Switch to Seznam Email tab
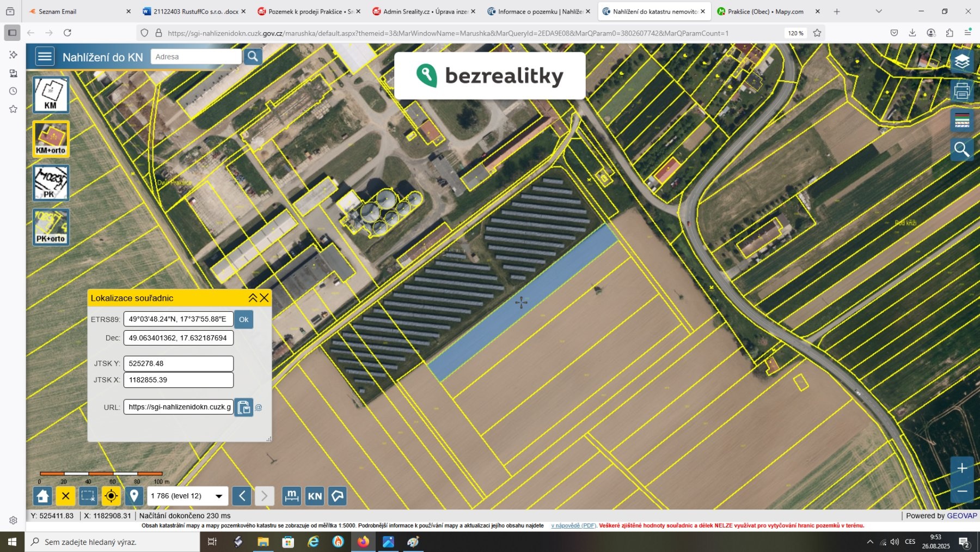This screenshot has width=980, height=552. click(79, 11)
